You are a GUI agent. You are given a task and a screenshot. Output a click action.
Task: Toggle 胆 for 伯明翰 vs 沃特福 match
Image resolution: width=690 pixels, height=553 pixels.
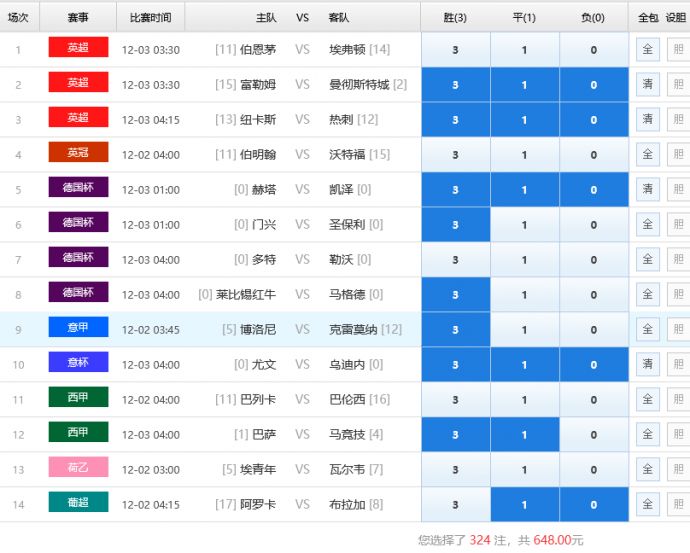click(x=678, y=155)
